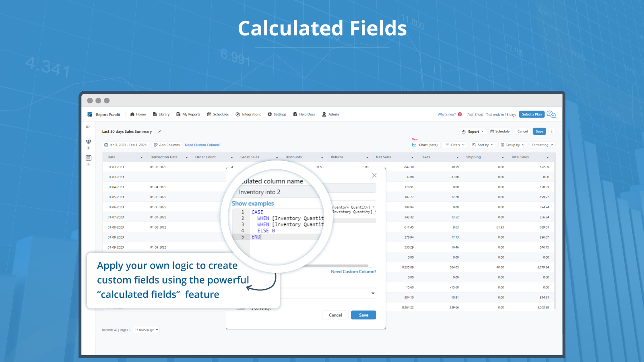Click Need Custom Column link in dialog
Image resolution: width=644 pixels, height=362 pixels.
pyautogui.click(x=353, y=271)
